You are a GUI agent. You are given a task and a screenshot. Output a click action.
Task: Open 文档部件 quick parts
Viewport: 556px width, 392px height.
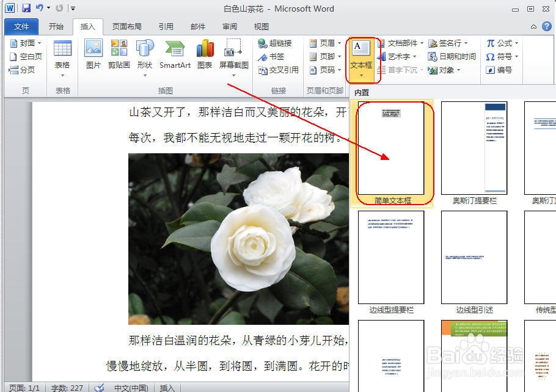pos(401,43)
